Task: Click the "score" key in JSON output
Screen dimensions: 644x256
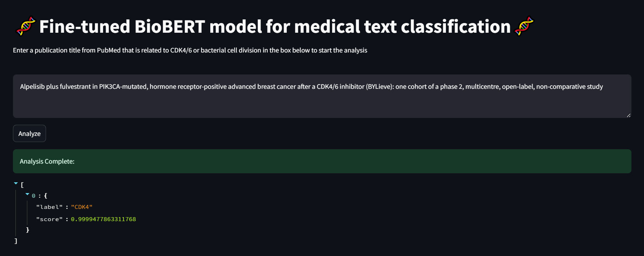Action: [49, 219]
